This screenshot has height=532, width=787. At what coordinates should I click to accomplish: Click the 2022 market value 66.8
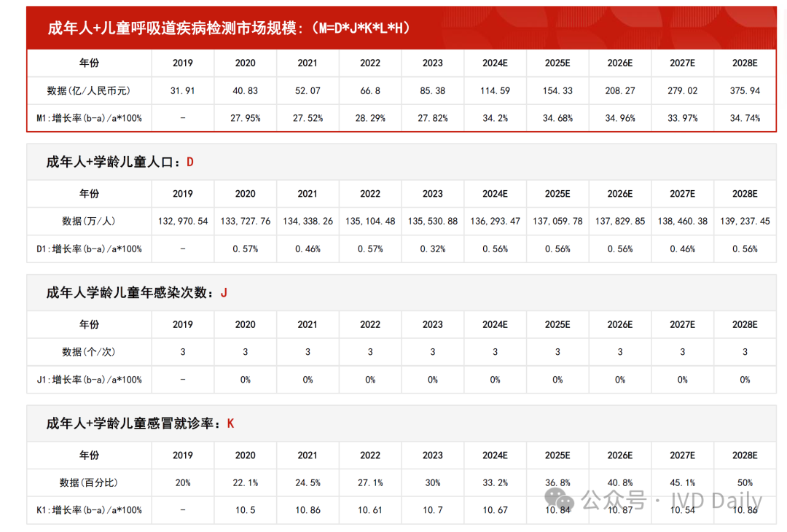point(370,91)
